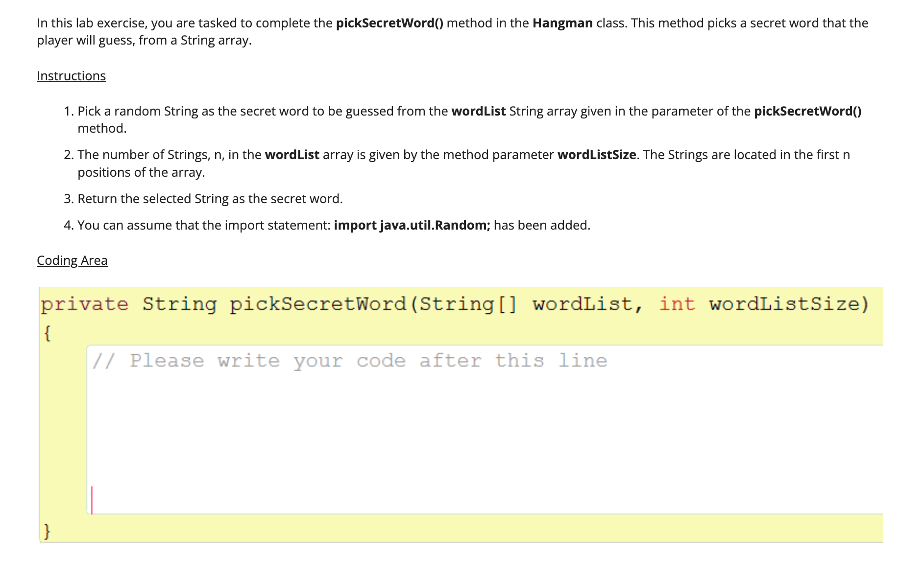Click the closing brace in code area
The width and height of the screenshot is (924, 561).
(x=47, y=530)
